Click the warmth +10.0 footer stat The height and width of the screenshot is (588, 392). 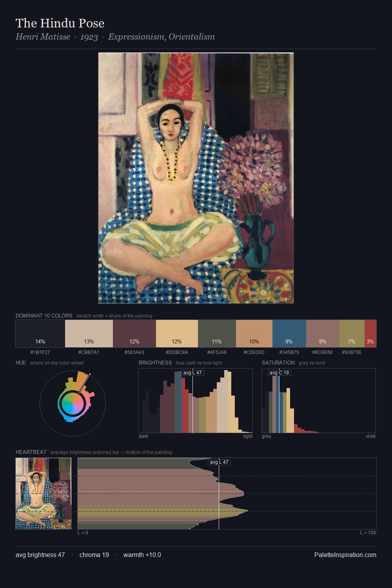[x=142, y=555]
